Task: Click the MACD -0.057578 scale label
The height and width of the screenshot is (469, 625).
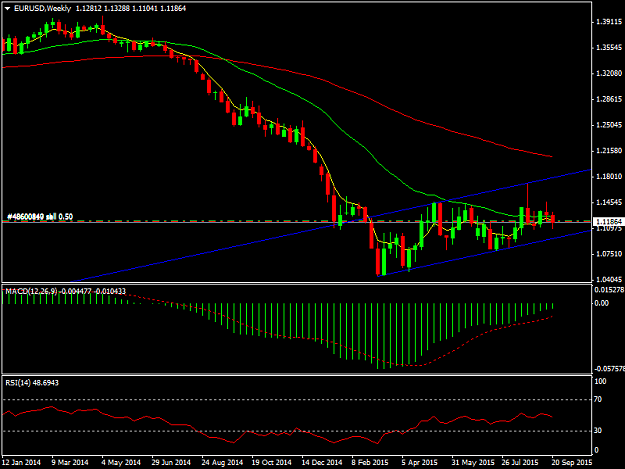Action: tap(610, 369)
